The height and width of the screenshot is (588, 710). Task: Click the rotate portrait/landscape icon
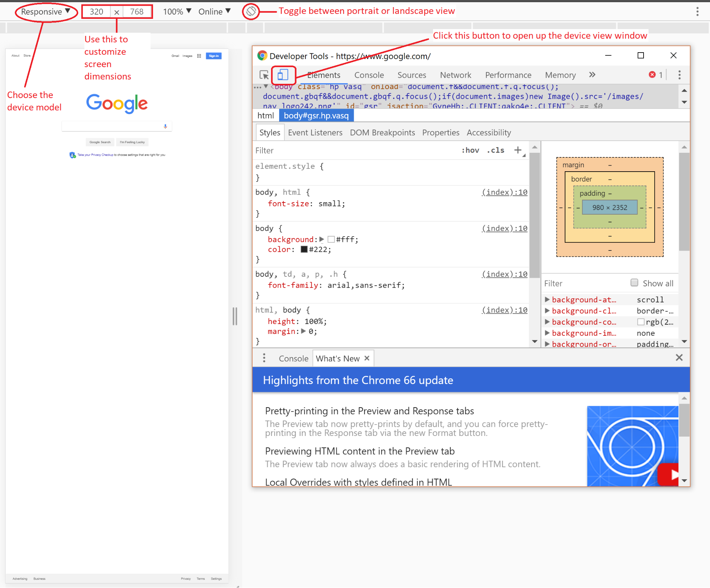coord(251,11)
